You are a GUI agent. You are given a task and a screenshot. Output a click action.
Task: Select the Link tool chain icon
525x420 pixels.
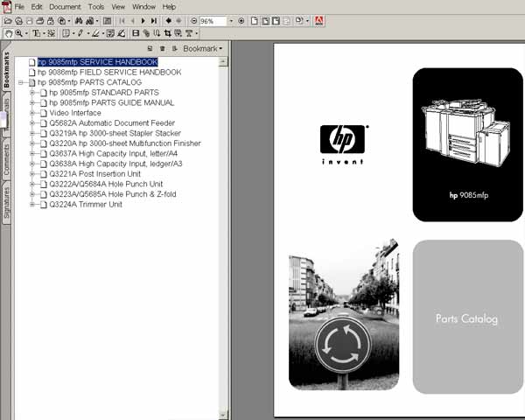146,33
